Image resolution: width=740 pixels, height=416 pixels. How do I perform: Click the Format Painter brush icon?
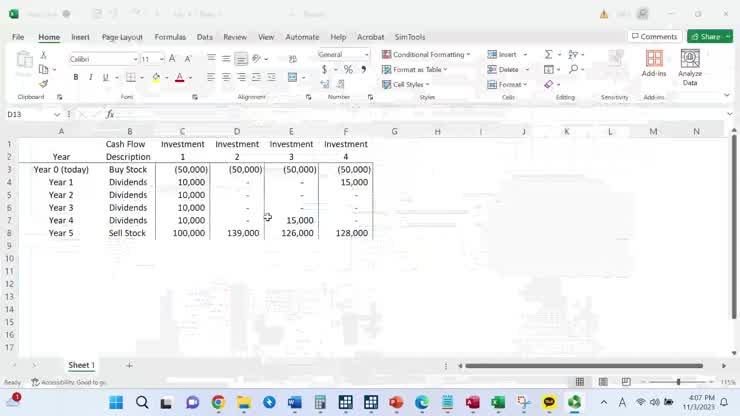tap(43, 84)
